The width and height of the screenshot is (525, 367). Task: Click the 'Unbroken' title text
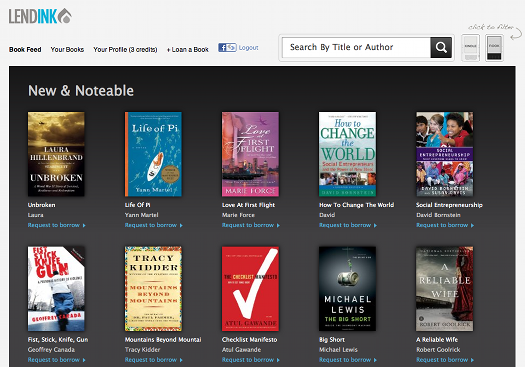coord(42,205)
